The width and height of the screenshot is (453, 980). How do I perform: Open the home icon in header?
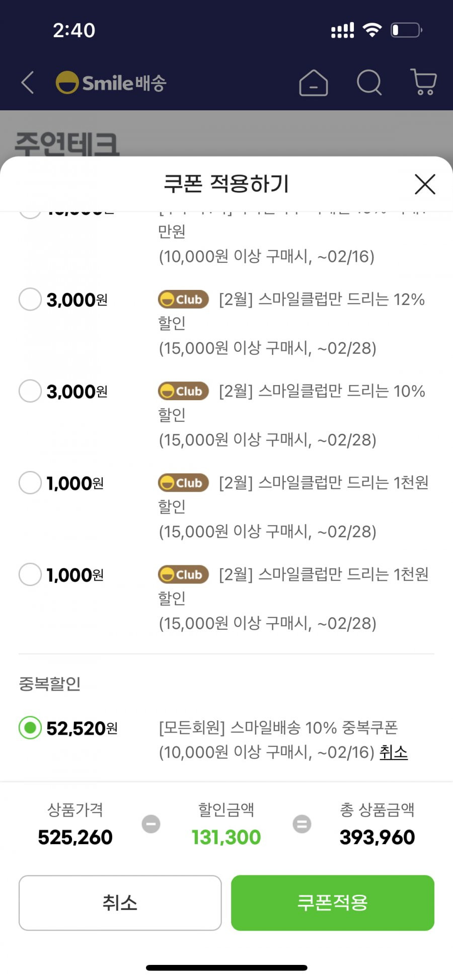pos(313,83)
